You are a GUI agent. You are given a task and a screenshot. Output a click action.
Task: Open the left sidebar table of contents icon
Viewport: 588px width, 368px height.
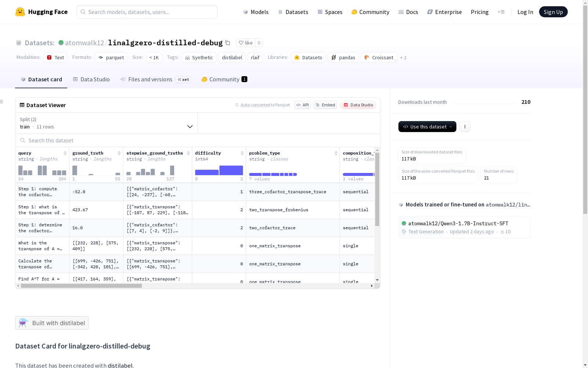click(x=2, y=102)
